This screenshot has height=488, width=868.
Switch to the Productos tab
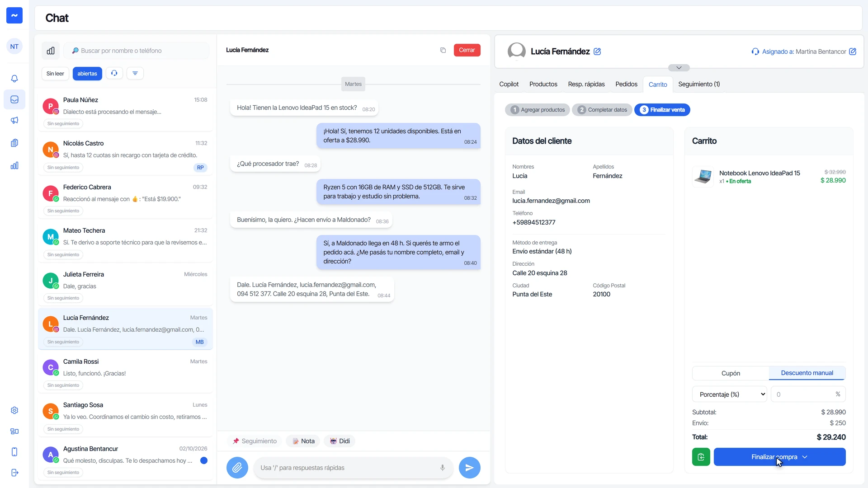pyautogui.click(x=543, y=84)
